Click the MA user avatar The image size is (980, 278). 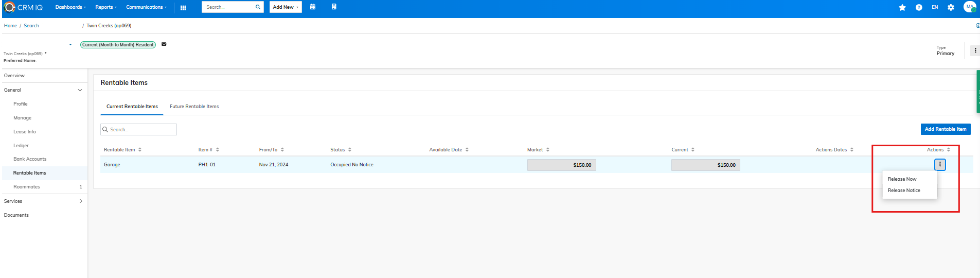pos(970,7)
